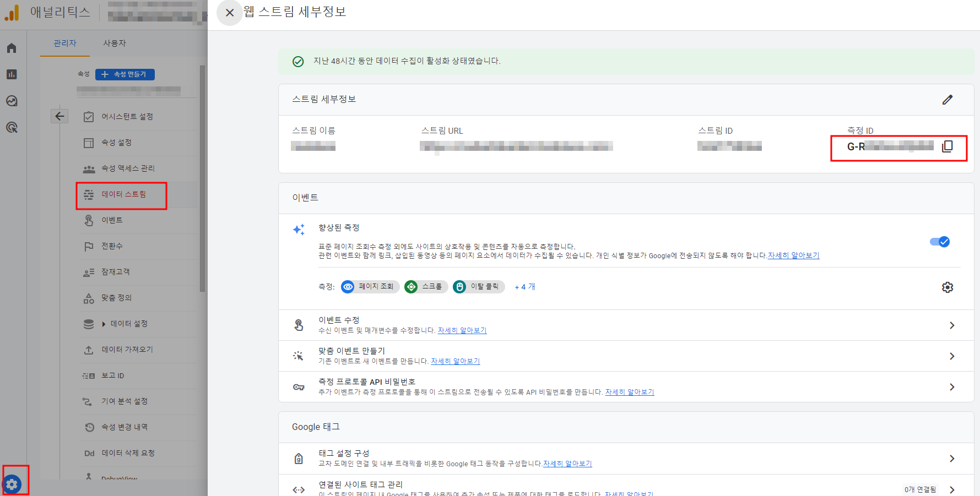The height and width of the screenshot is (496, 980).
Task: Click the 어시스턴트 설정 checkbox icon
Action: [x=89, y=117]
